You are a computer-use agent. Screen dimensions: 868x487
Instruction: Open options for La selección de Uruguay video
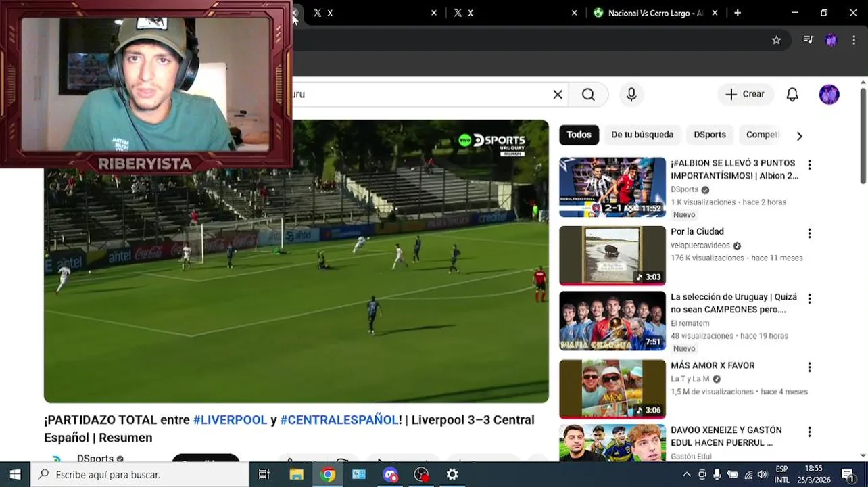(x=809, y=298)
